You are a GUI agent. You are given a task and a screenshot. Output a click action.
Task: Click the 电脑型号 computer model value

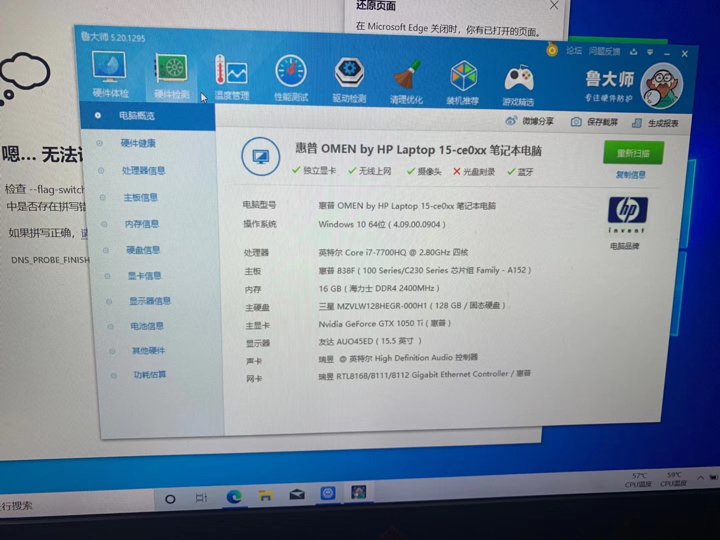coord(407,206)
